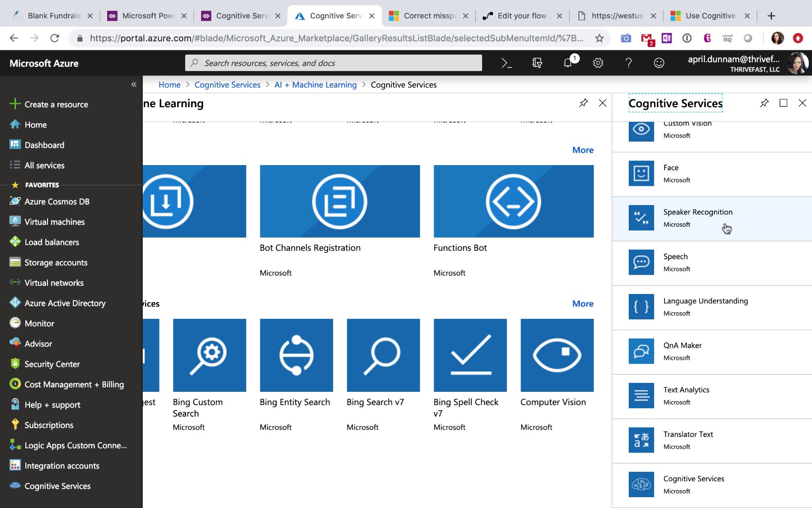The image size is (812, 508).
Task: Open notifications bell icon
Action: (568, 63)
